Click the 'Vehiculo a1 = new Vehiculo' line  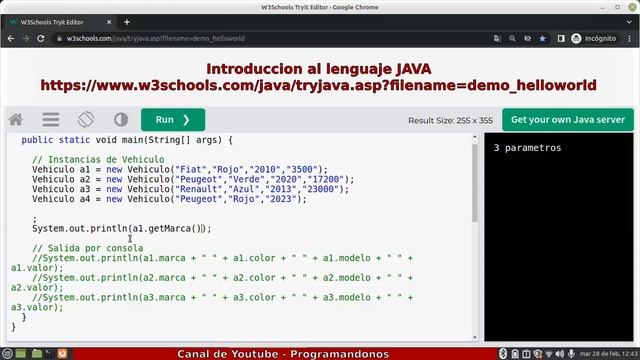[x=180, y=169]
